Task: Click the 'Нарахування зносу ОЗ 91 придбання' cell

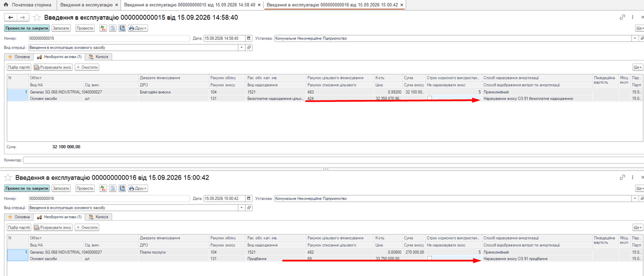Action: pyautogui.click(x=537, y=259)
